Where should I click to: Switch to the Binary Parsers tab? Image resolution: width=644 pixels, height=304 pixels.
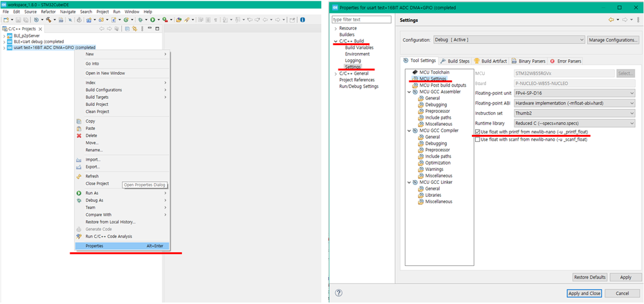pos(529,61)
